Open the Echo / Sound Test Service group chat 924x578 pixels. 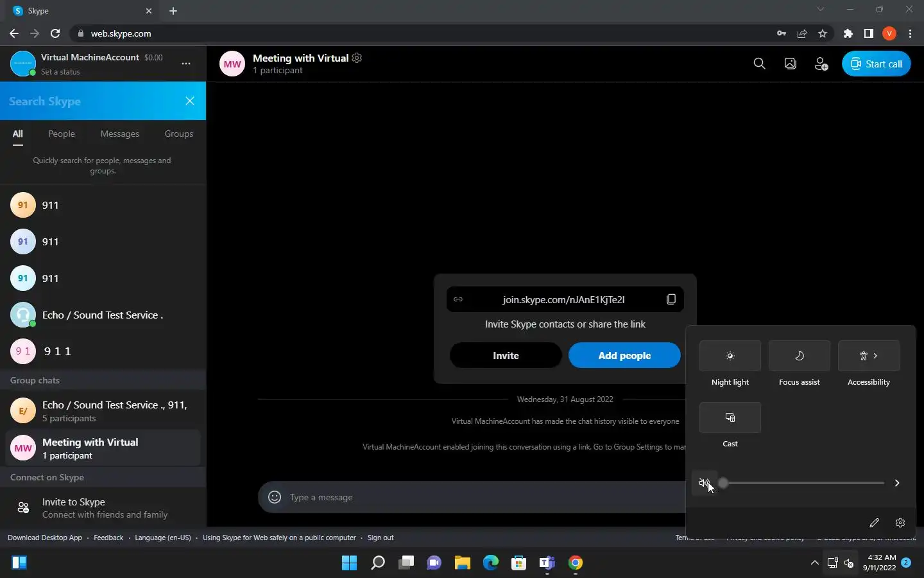pyautogui.click(x=103, y=411)
